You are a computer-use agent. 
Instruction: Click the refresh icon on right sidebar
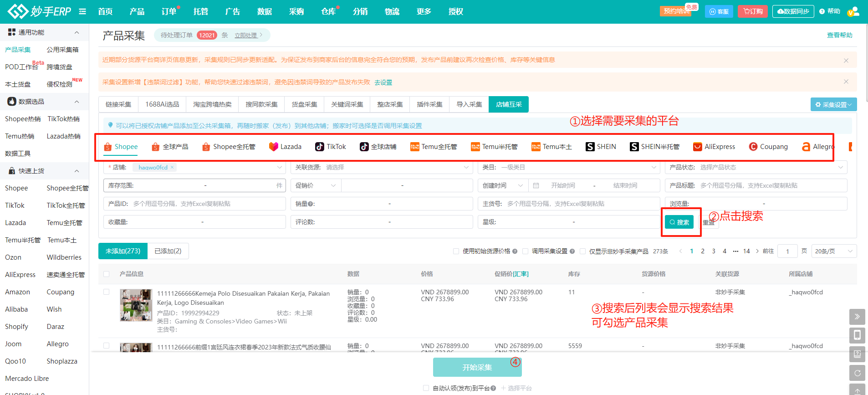[x=857, y=373]
